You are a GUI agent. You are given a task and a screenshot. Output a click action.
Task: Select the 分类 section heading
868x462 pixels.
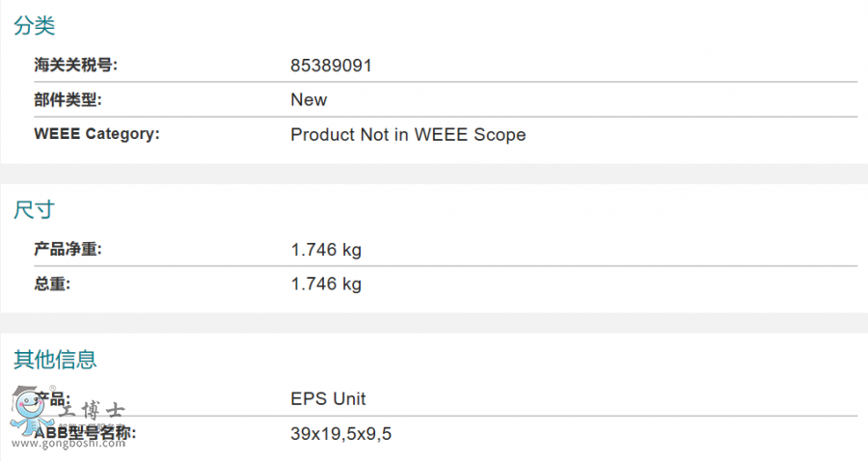(34, 26)
